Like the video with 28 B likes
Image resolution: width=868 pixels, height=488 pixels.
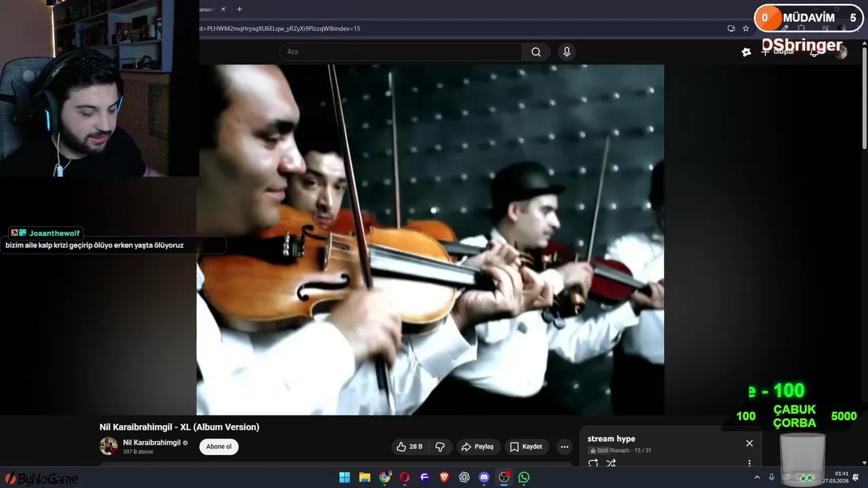tap(410, 447)
